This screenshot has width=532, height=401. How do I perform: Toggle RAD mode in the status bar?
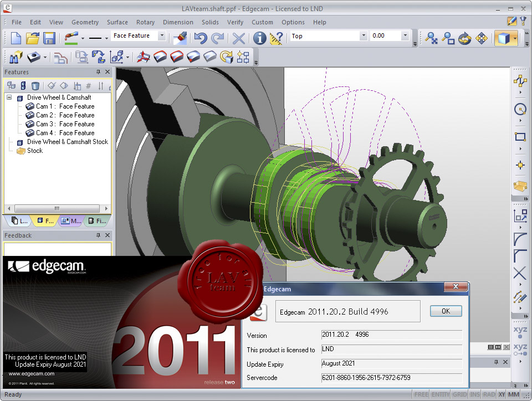[x=489, y=394]
